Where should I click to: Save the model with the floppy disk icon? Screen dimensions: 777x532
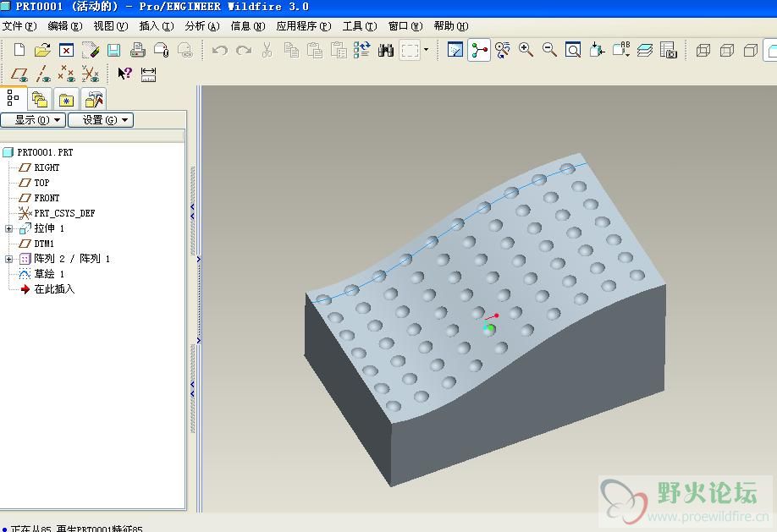tap(114, 50)
